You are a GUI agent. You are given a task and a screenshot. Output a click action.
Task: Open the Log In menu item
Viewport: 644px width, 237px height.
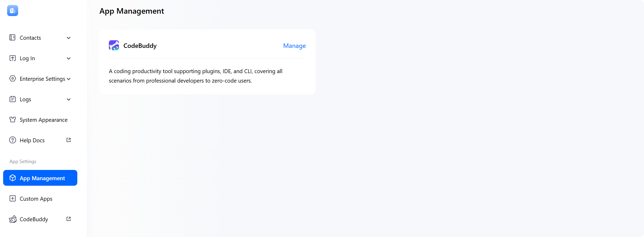[x=40, y=58]
